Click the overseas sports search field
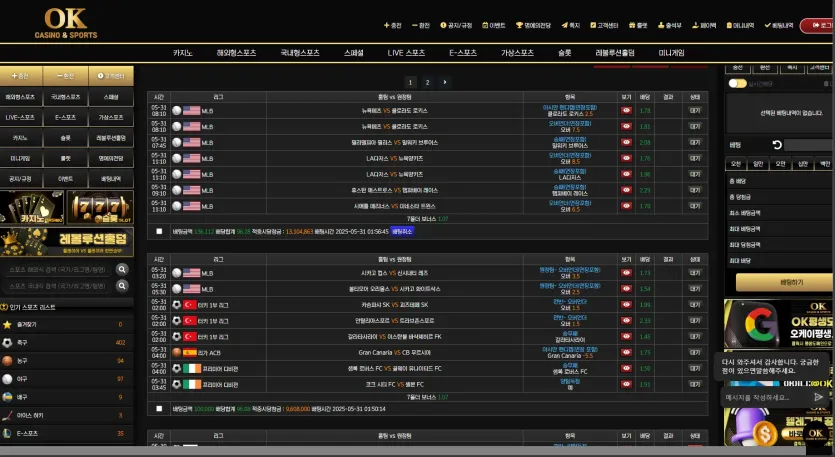 (58, 270)
